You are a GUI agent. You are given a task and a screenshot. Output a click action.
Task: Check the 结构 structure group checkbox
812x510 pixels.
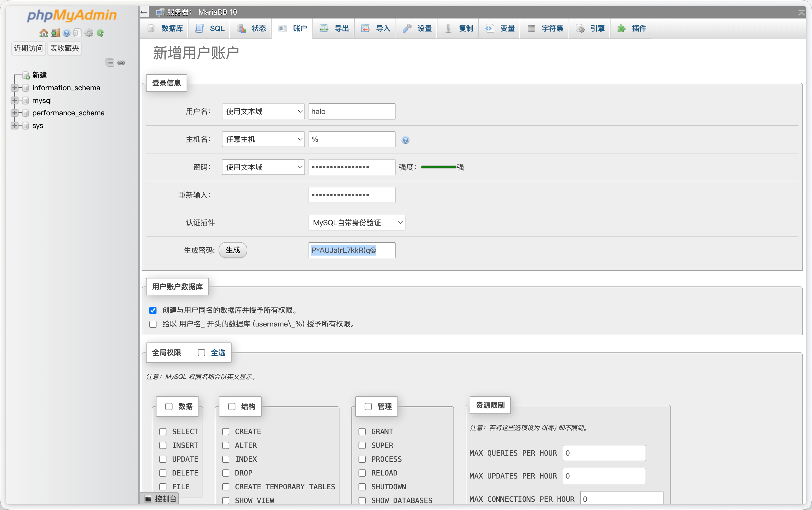(x=232, y=407)
